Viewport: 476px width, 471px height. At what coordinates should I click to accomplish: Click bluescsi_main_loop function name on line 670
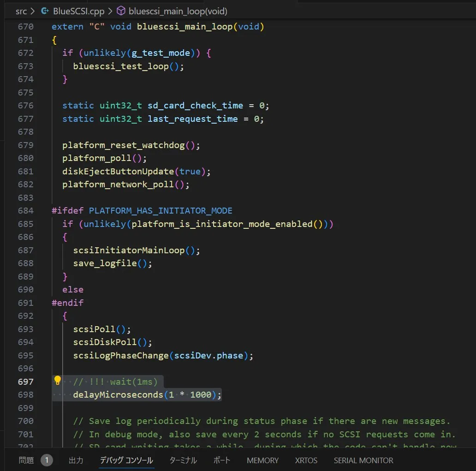point(184,27)
